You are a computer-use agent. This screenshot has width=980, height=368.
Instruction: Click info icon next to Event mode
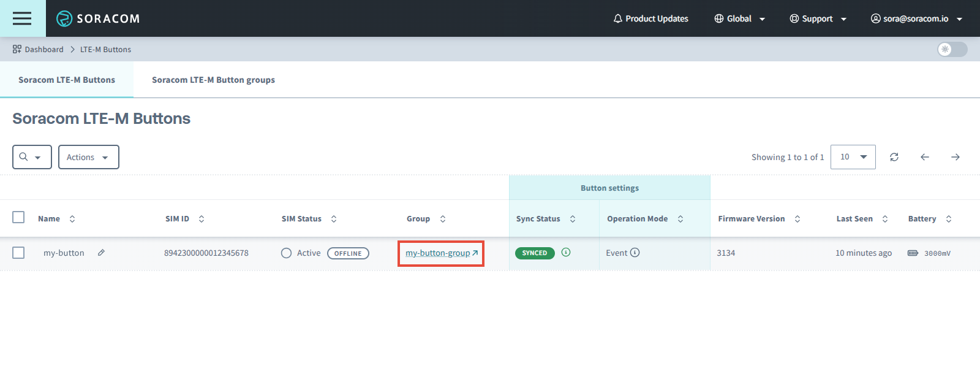tap(635, 253)
